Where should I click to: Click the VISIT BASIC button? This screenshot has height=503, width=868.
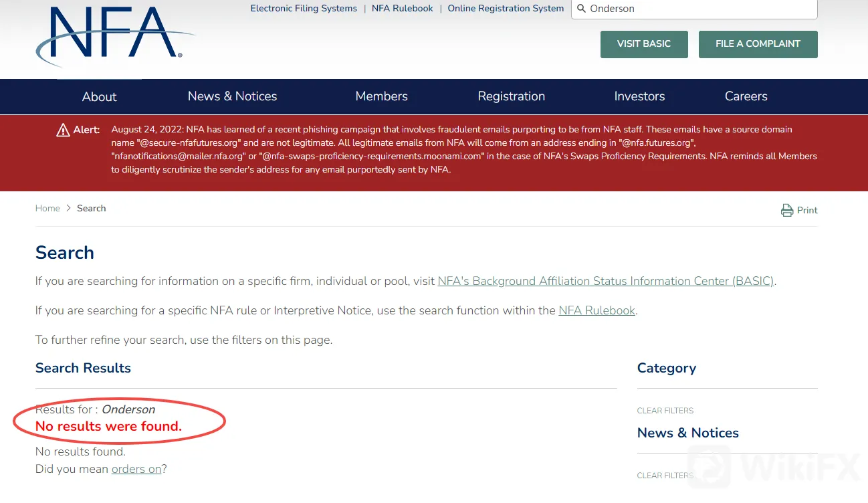coord(644,44)
